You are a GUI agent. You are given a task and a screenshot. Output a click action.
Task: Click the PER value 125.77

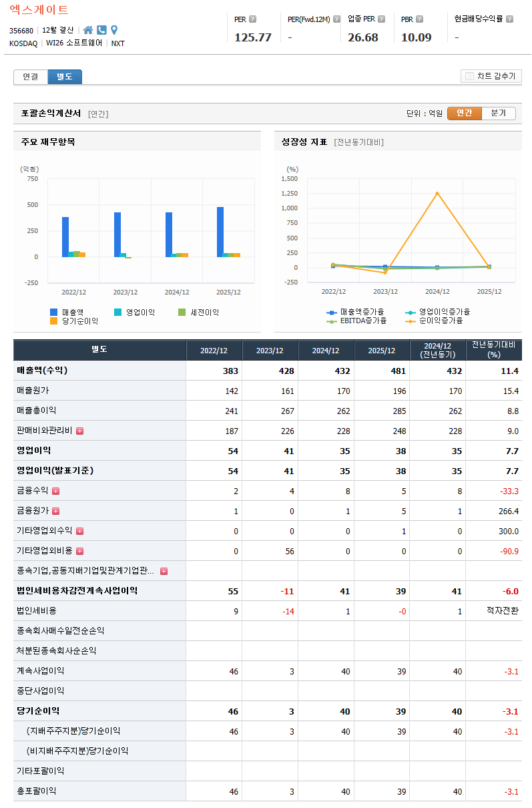click(253, 37)
